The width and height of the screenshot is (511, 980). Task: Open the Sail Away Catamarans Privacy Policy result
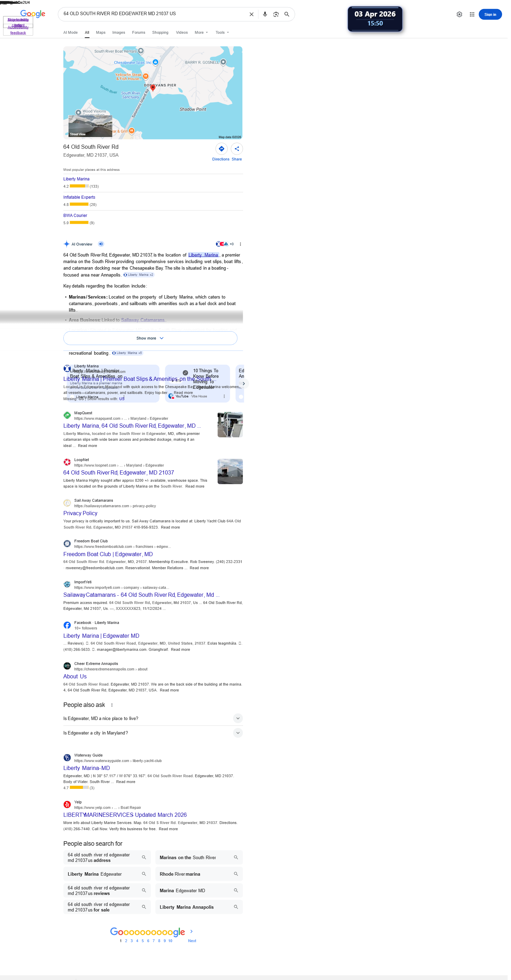80,513
